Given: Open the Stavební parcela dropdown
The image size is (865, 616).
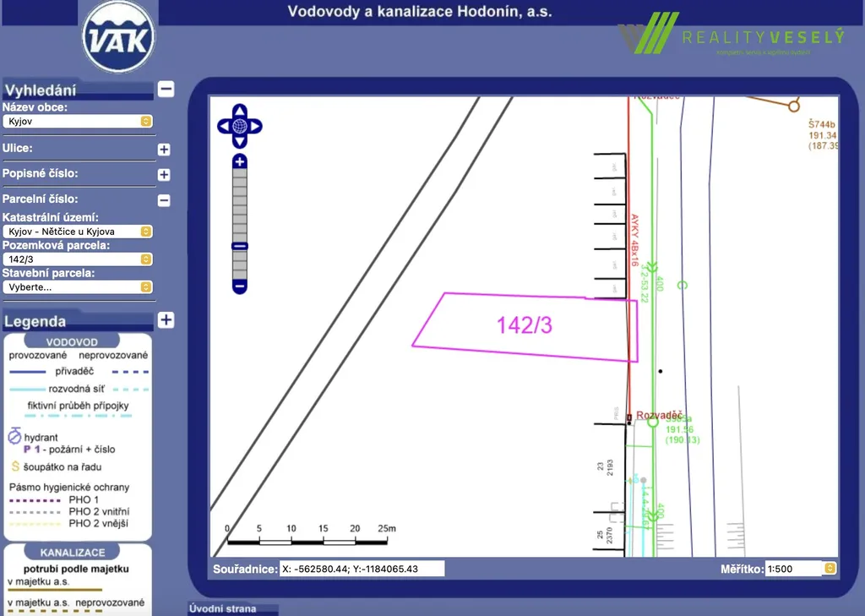Looking at the screenshot, I should (x=78, y=287).
